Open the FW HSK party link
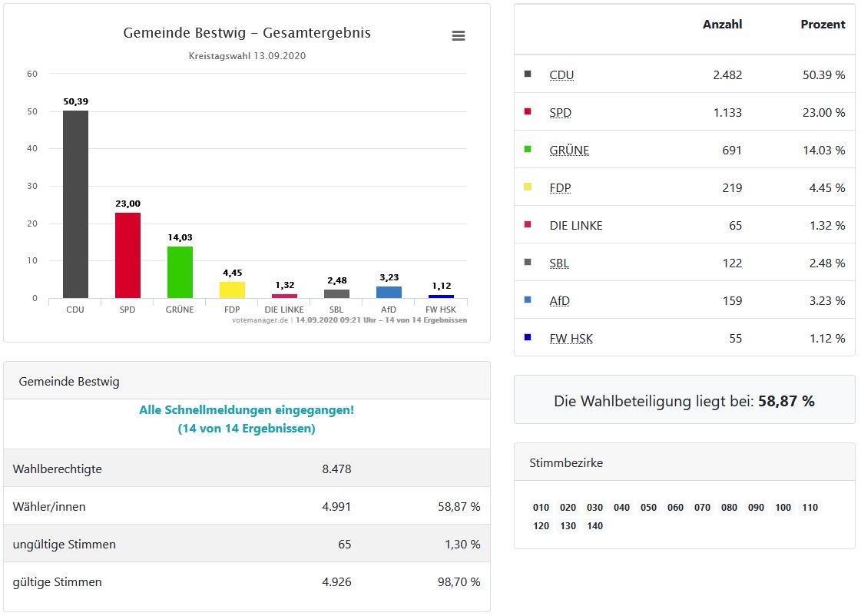The height and width of the screenshot is (616, 861). [x=571, y=339]
